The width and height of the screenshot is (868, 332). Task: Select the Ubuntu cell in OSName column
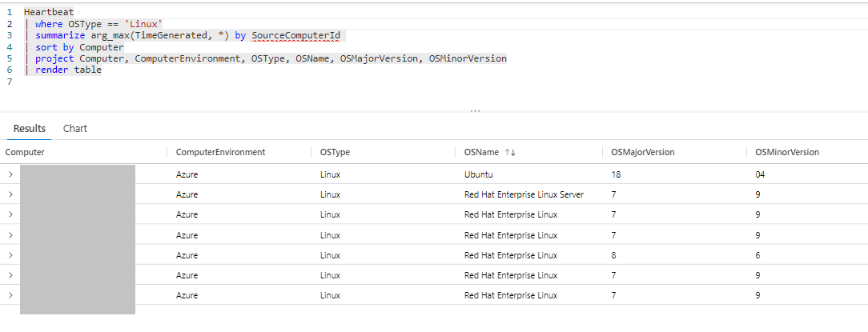[x=479, y=174]
